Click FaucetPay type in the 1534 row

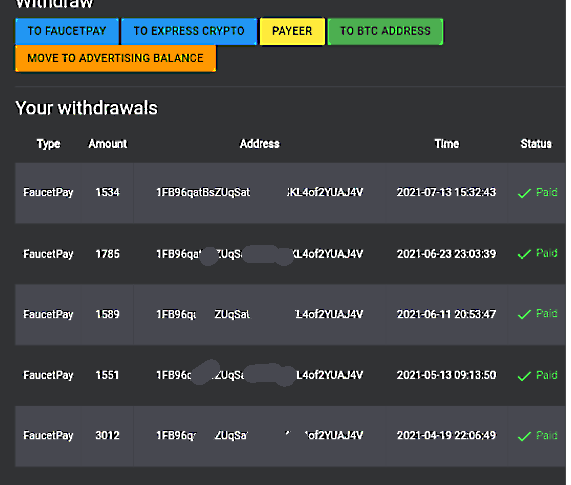pyautogui.click(x=48, y=193)
